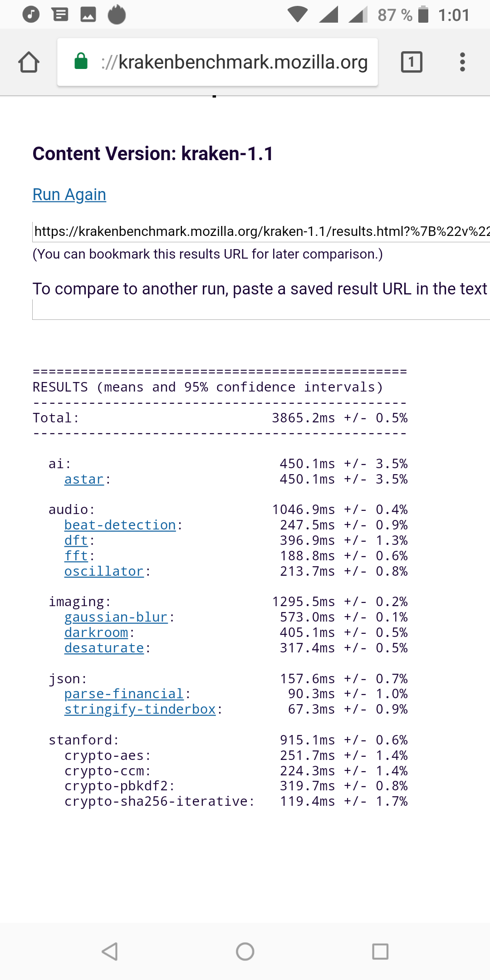Viewport: 490px width, 980px height.
Task: Open the dft test link
Action: click(76, 541)
